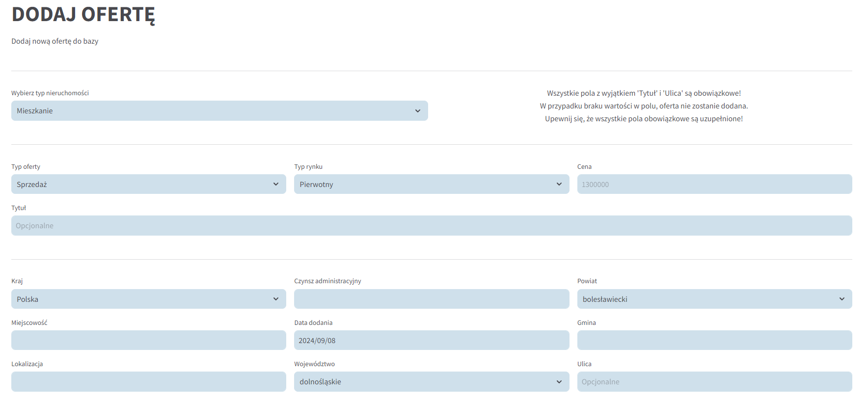Click the 'Powiat' label

[x=587, y=281]
